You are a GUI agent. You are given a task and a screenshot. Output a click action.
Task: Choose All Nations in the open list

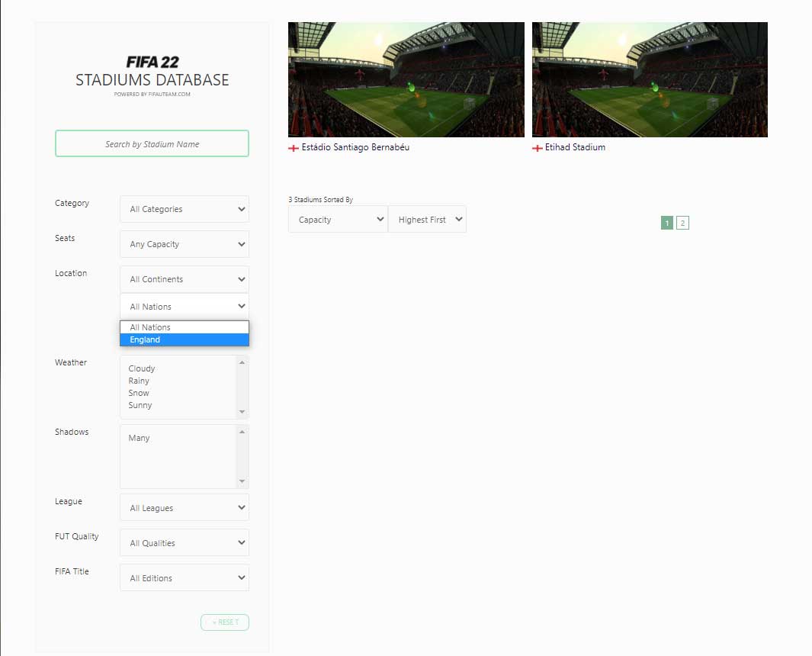tap(185, 327)
